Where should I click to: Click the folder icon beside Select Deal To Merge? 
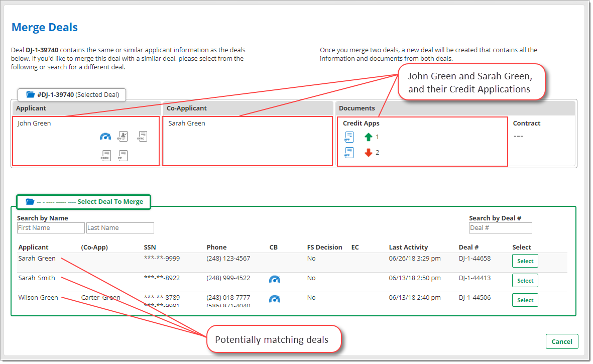pyautogui.click(x=30, y=201)
